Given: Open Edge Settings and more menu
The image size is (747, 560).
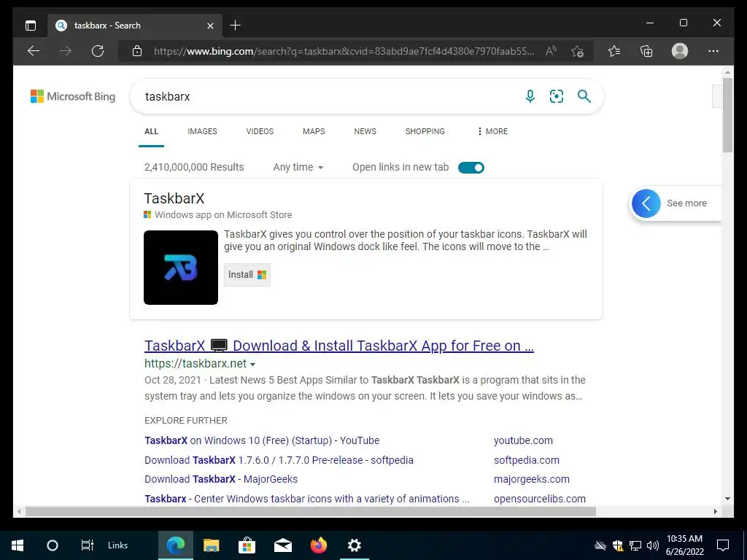Looking at the screenshot, I should coord(713,51).
